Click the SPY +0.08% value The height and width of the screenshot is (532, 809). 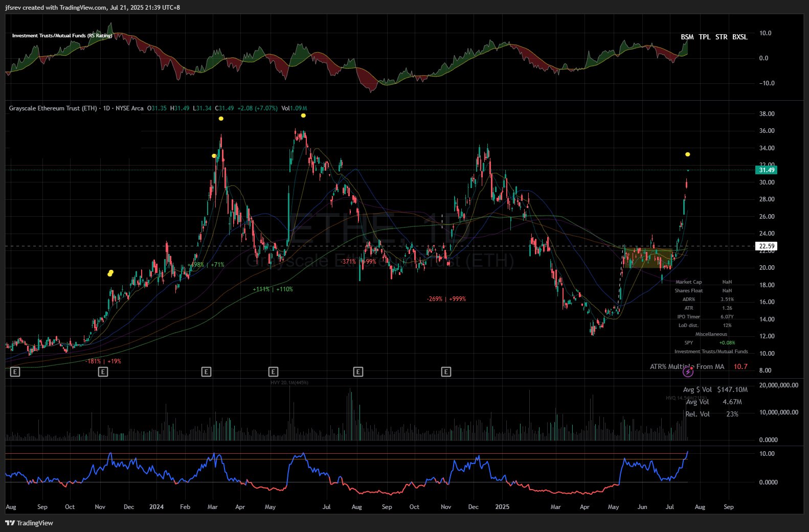point(727,343)
